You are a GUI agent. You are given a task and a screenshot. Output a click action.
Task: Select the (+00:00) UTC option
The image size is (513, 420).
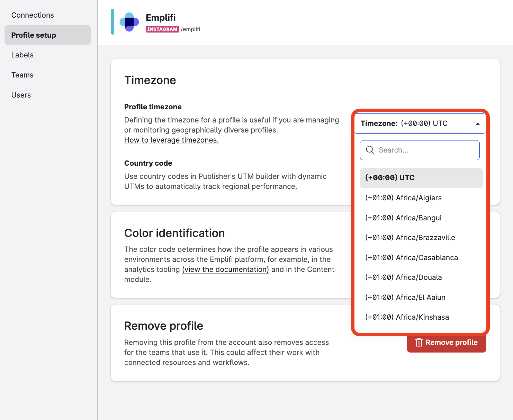click(421, 178)
